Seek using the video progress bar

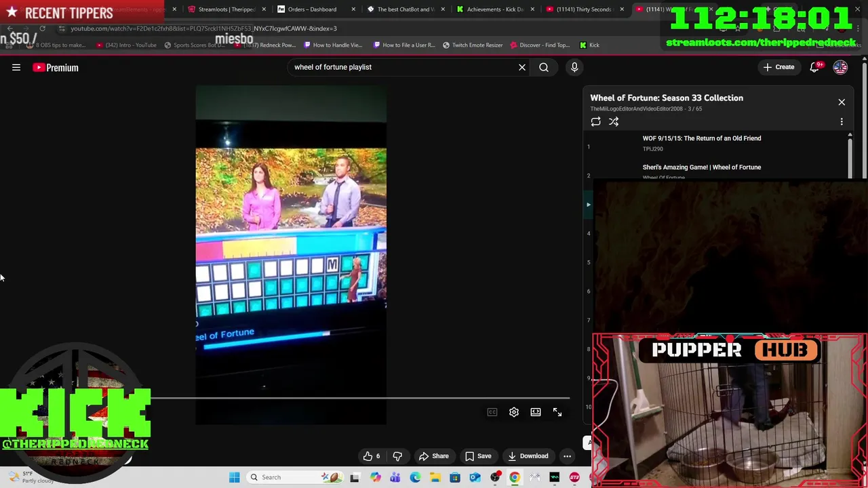(359, 399)
